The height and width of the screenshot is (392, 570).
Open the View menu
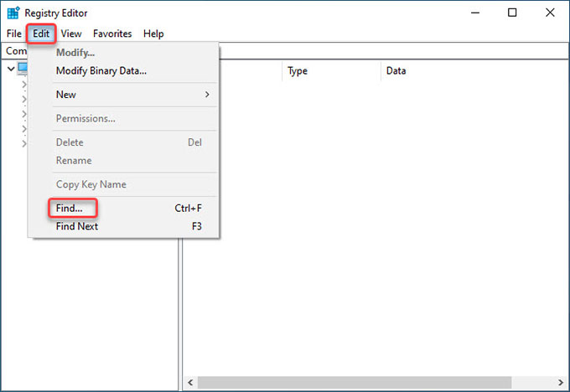click(71, 34)
